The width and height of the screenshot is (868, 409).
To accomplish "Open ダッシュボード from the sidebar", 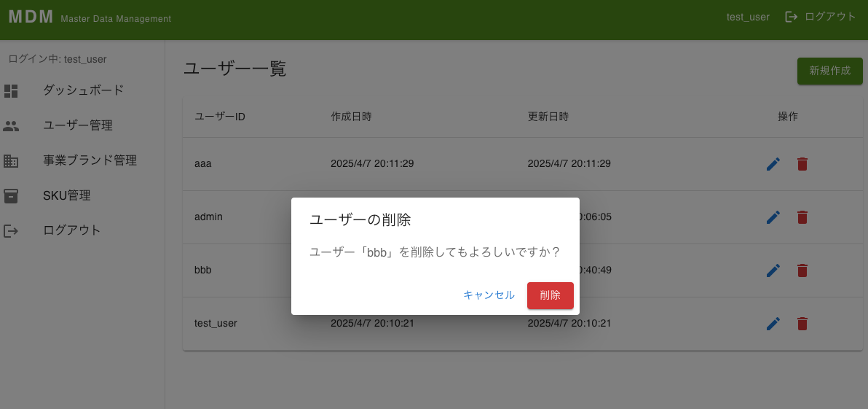I will pos(83,90).
